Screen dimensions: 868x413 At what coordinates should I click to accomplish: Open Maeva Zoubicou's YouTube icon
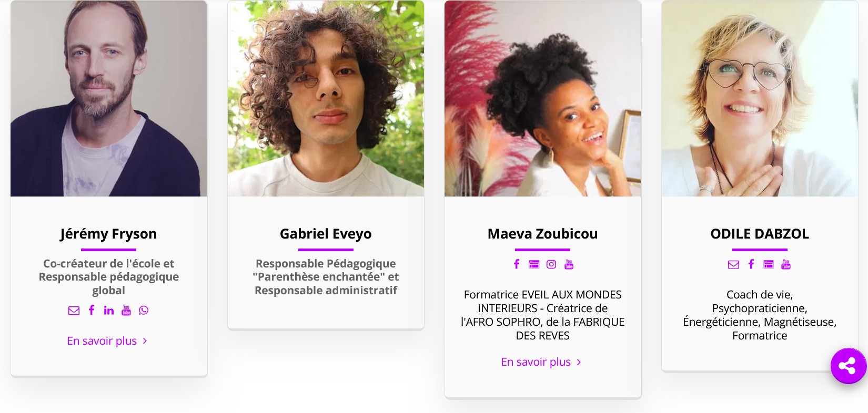(x=569, y=264)
